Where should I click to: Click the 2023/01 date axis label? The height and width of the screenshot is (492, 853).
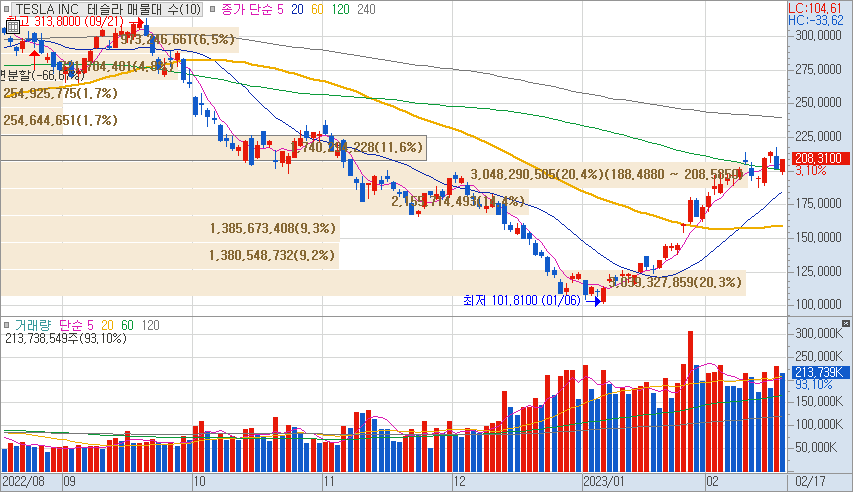pos(603,482)
